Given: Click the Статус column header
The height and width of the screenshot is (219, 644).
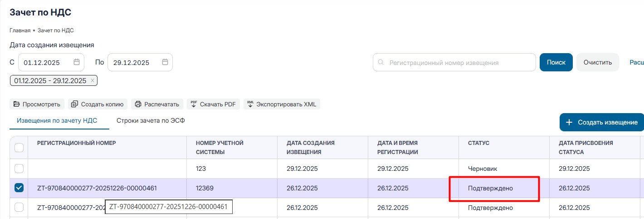Looking at the screenshot, I should pos(478,143).
